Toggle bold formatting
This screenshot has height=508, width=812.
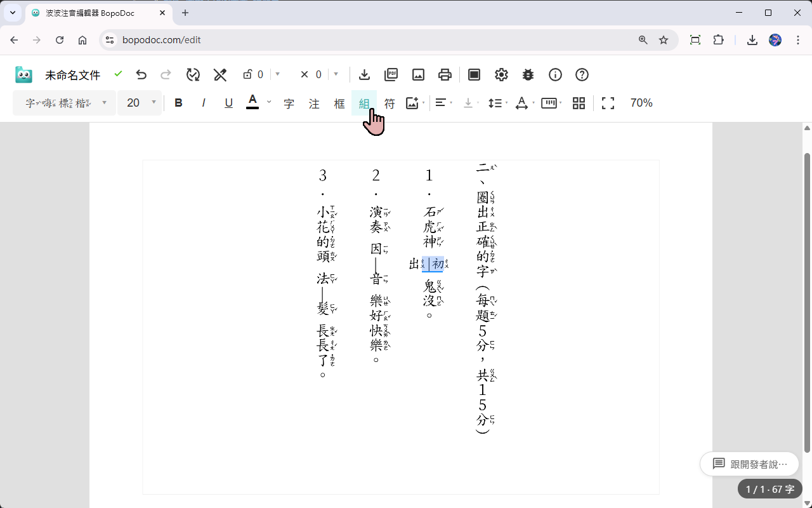178,102
